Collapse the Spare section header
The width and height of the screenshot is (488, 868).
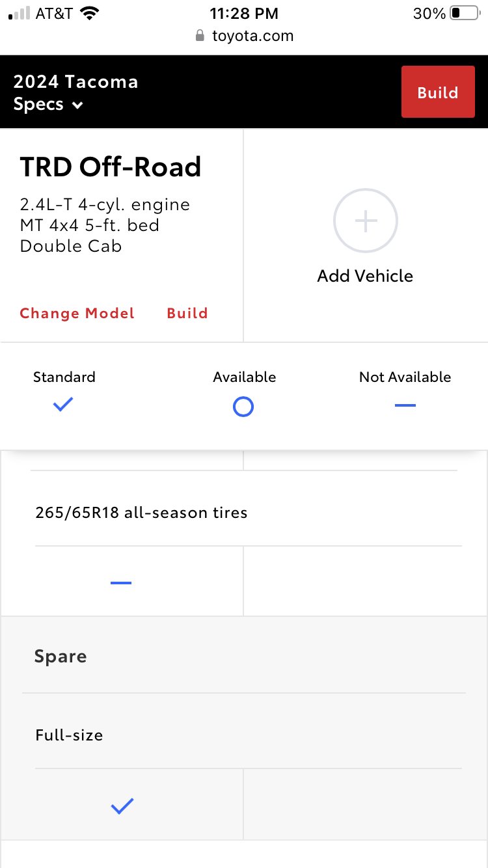(244, 656)
